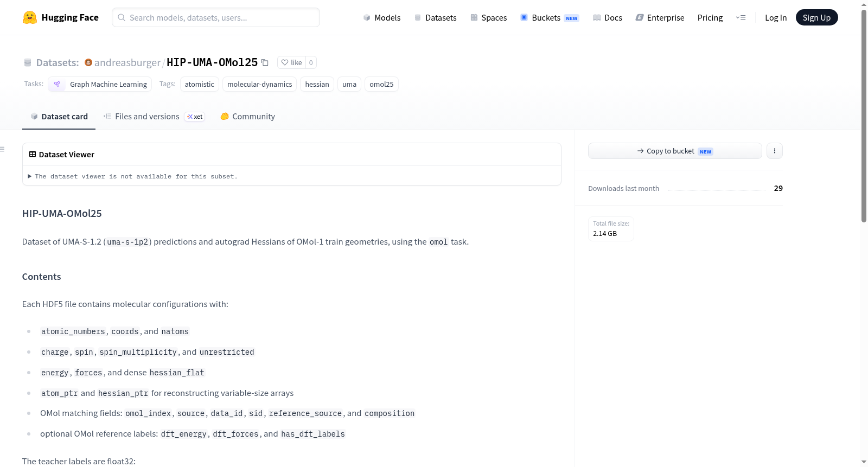Open the Community tab
The image size is (868, 467).
[248, 117]
